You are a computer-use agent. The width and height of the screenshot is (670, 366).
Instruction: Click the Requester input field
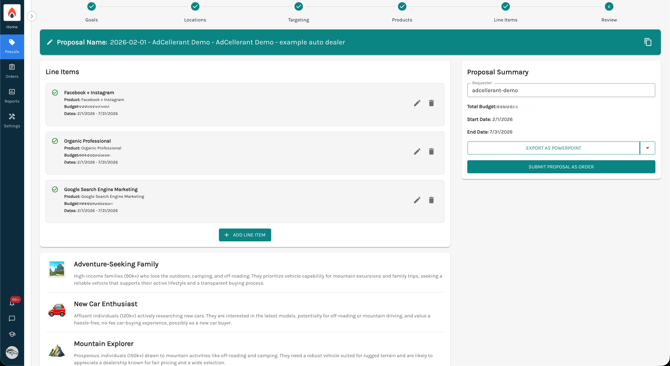pyautogui.click(x=561, y=90)
